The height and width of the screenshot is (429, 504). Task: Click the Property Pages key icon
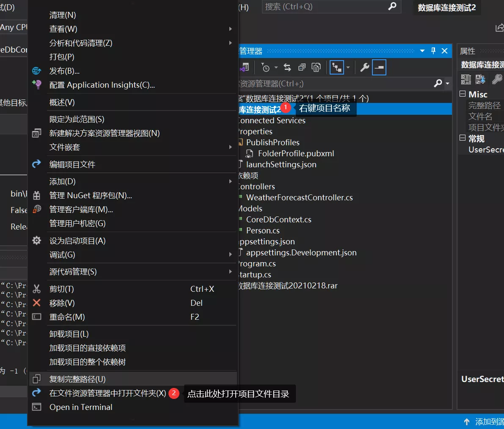497,79
